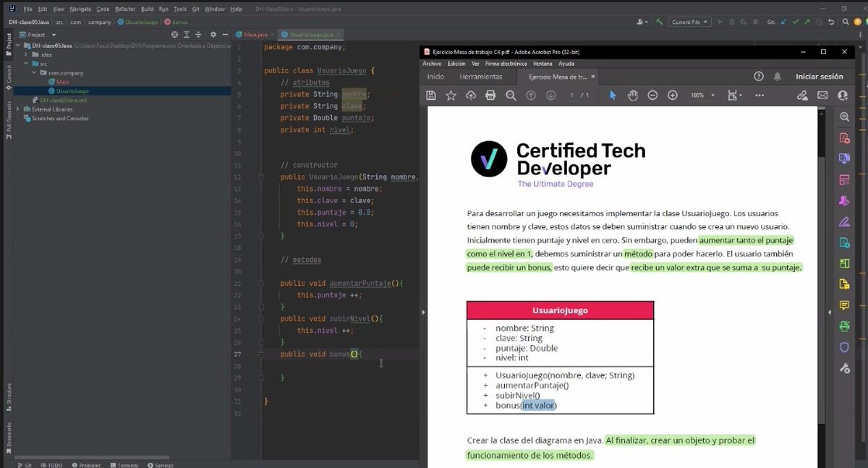Open the Refactor menu
Screen dimensions: 868x468
(x=125, y=9)
